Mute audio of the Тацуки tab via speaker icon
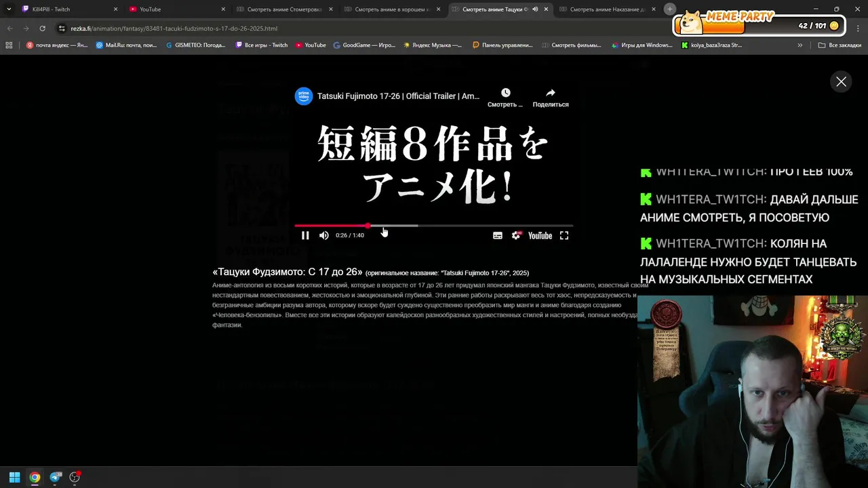The width and height of the screenshot is (868, 488). tap(535, 9)
